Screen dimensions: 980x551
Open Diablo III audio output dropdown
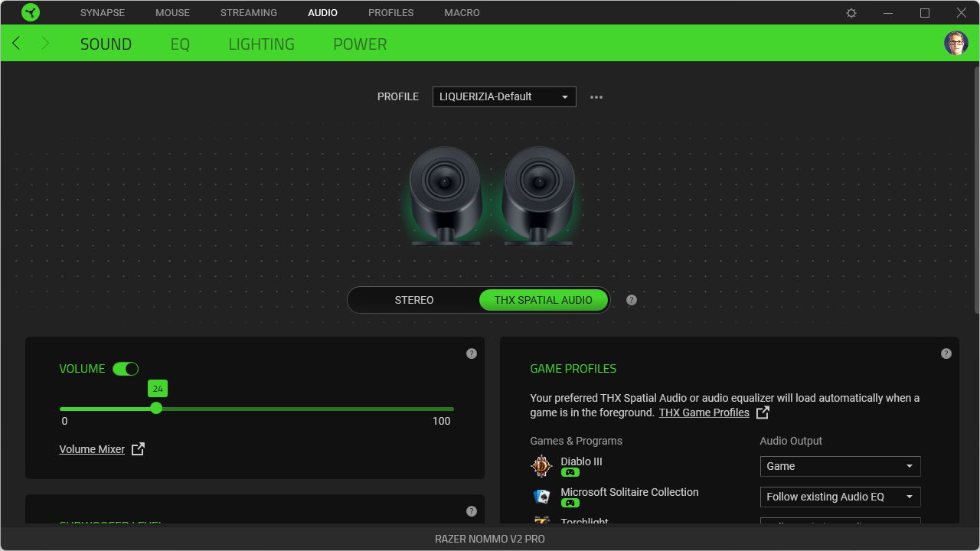[x=840, y=466]
